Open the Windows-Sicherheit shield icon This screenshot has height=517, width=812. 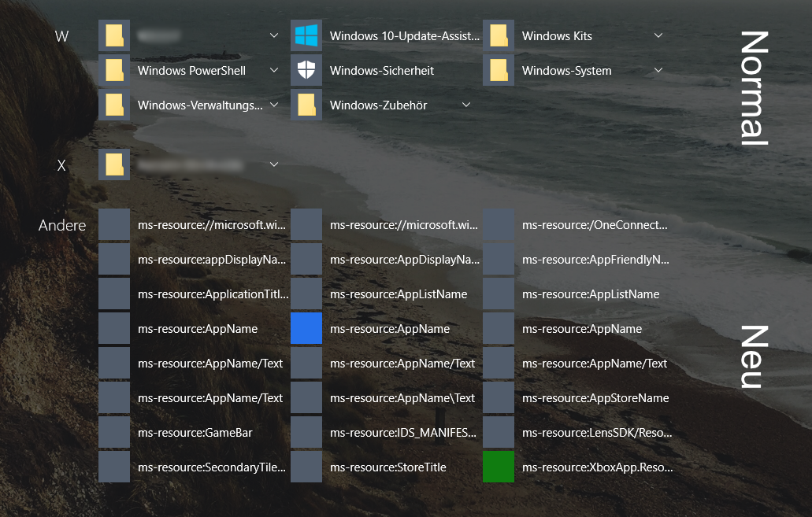pos(306,70)
